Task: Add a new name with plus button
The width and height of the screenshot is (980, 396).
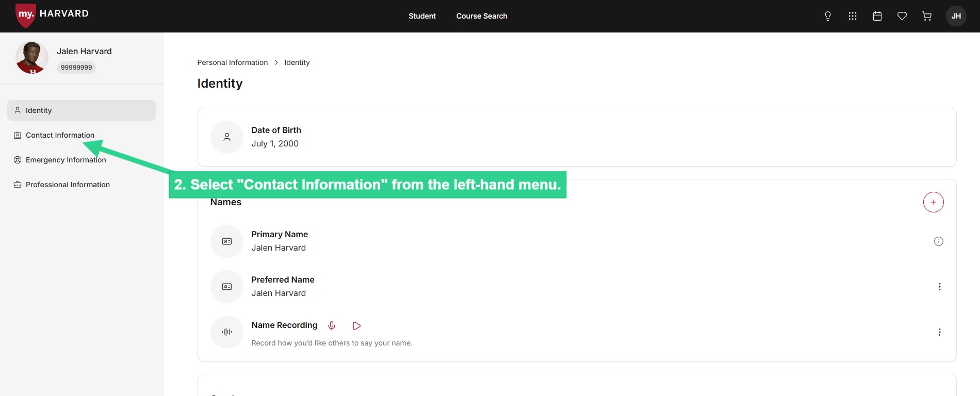Action: (934, 202)
